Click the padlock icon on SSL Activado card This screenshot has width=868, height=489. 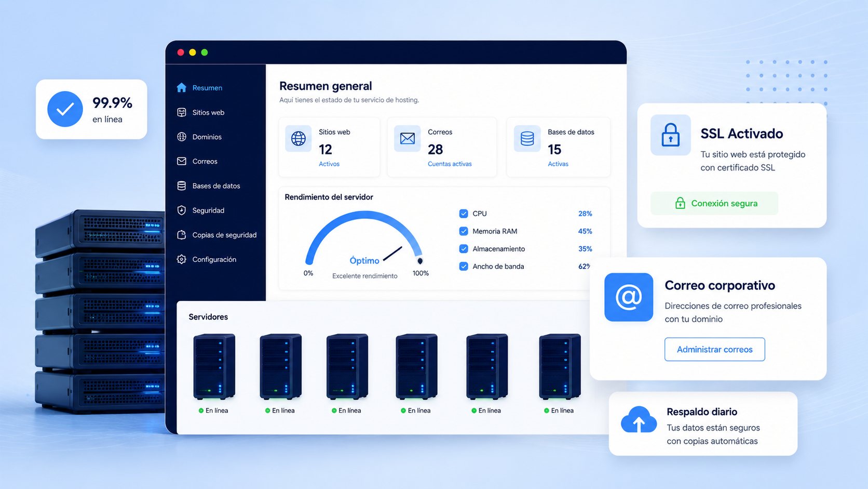pyautogui.click(x=671, y=135)
